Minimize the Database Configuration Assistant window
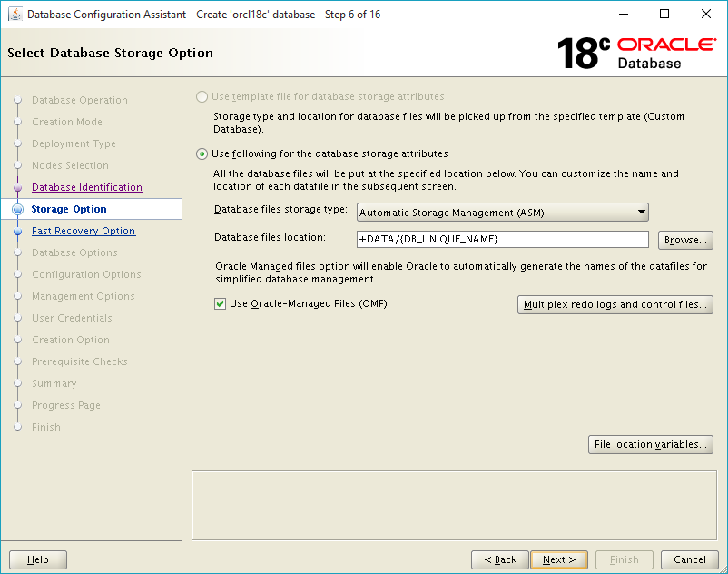728x574 pixels. (624, 14)
